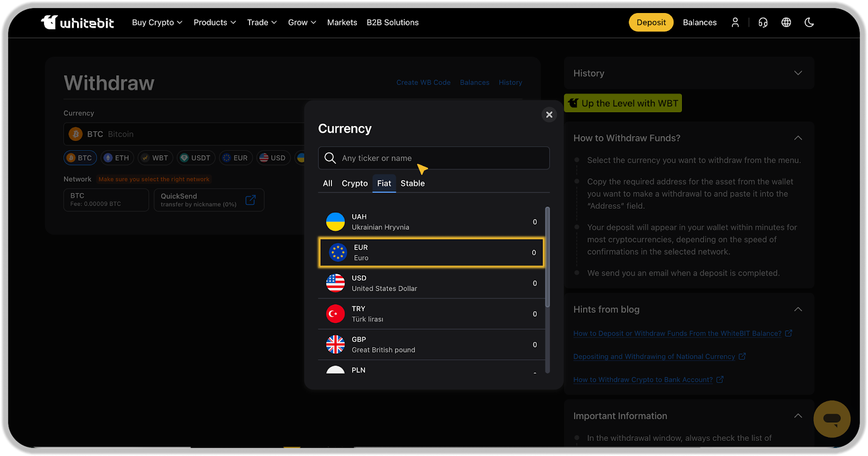
Task: Collapse the How to Withdraw Funds section
Action: [x=797, y=138]
